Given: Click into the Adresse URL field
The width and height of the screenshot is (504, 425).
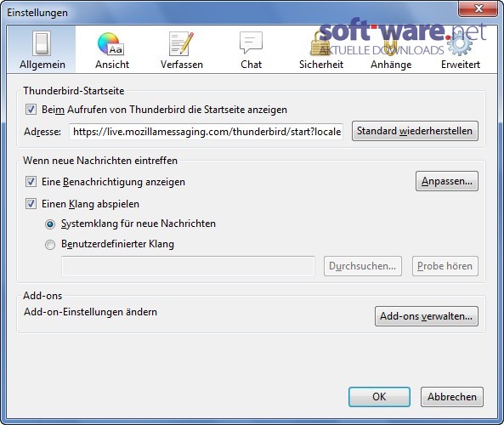Looking at the screenshot, I should [206, 132].
